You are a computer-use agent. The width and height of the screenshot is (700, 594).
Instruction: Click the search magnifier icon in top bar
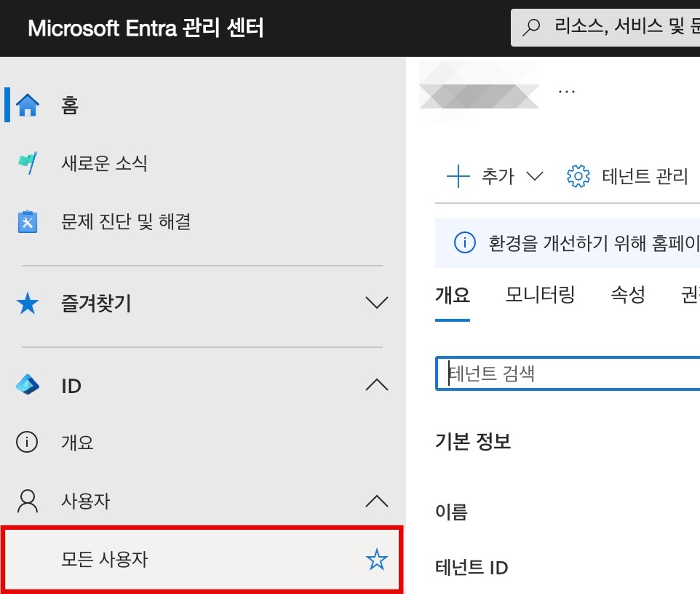pyautogui.click(x=531, y=27)
